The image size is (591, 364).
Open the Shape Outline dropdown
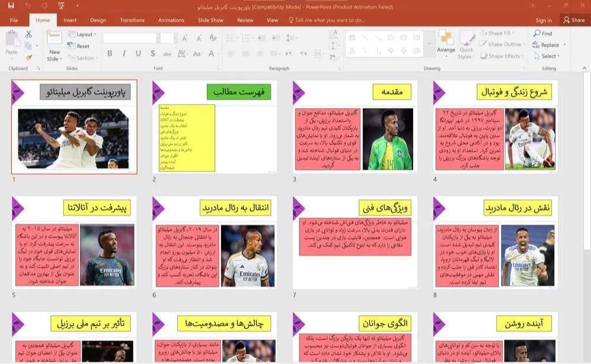pos(502,44)
